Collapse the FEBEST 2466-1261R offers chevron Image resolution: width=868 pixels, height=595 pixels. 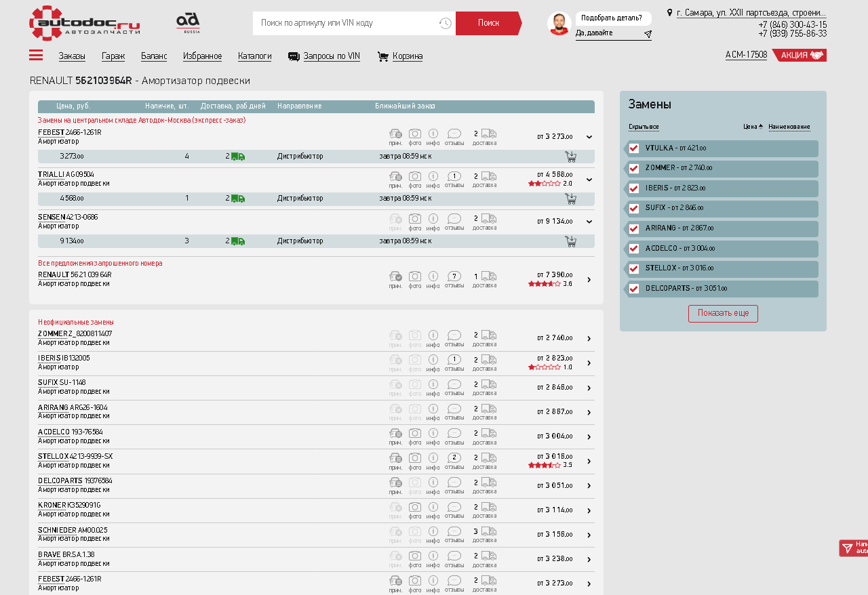589,137
